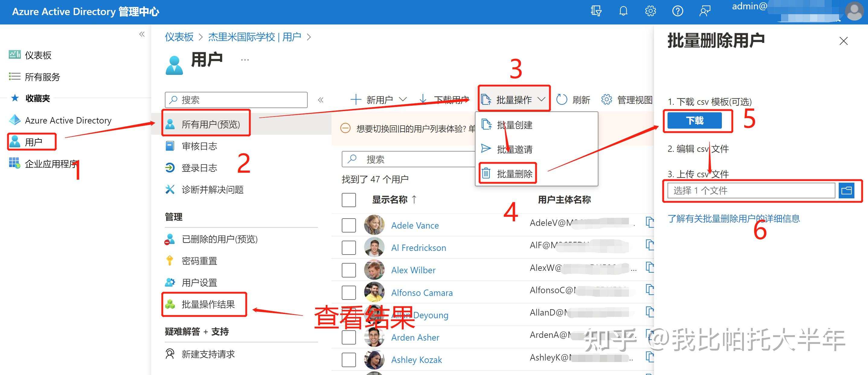868x375 pixels.
Task: Copy AdeleV principal name with copy icon
Action: pyautogui.click(x=650, y=222)
